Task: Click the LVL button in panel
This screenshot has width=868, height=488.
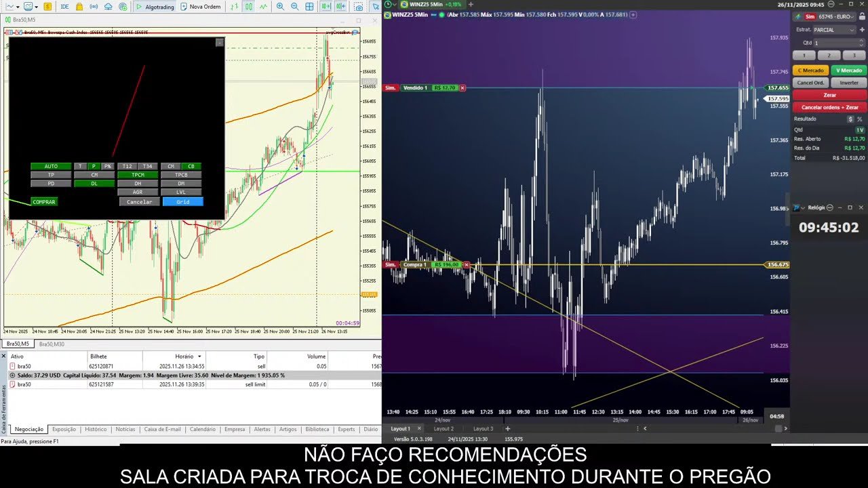Action: point(181,192)
